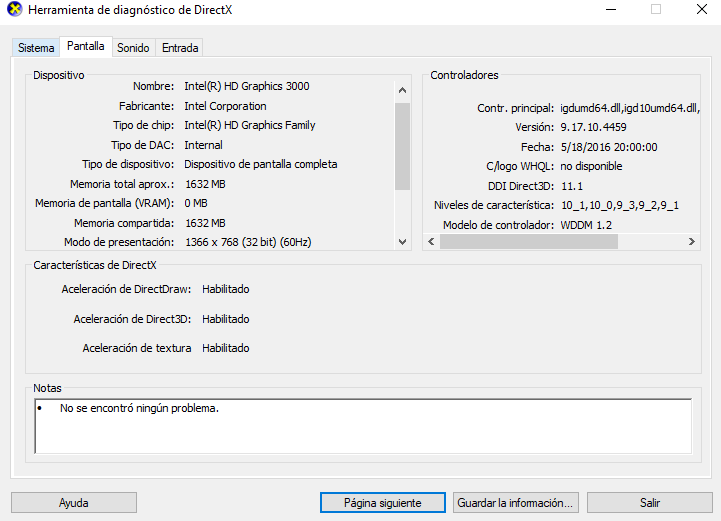Minimize the DirectX diagnostic window
Viewport: 721px width, 521px height.
(x=611, y=9)
